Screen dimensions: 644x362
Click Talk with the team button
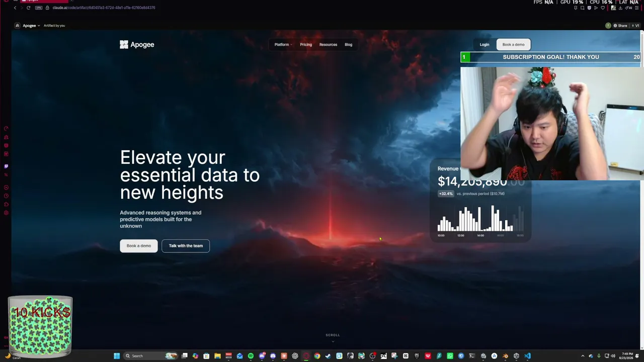click(186, 246)
